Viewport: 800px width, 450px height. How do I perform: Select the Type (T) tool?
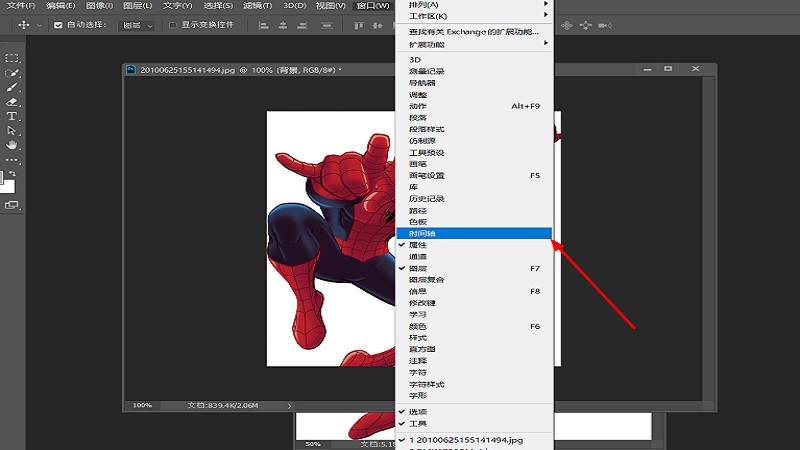coord(12,116)
